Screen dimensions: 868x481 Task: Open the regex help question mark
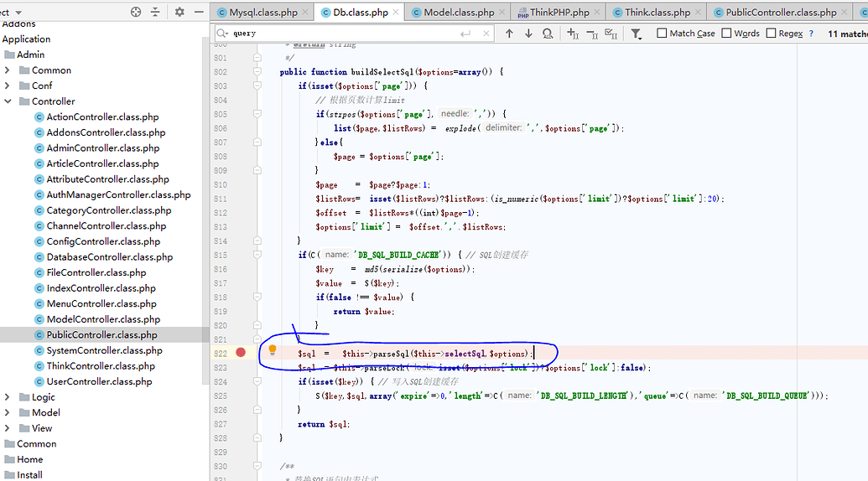point(811,34)
